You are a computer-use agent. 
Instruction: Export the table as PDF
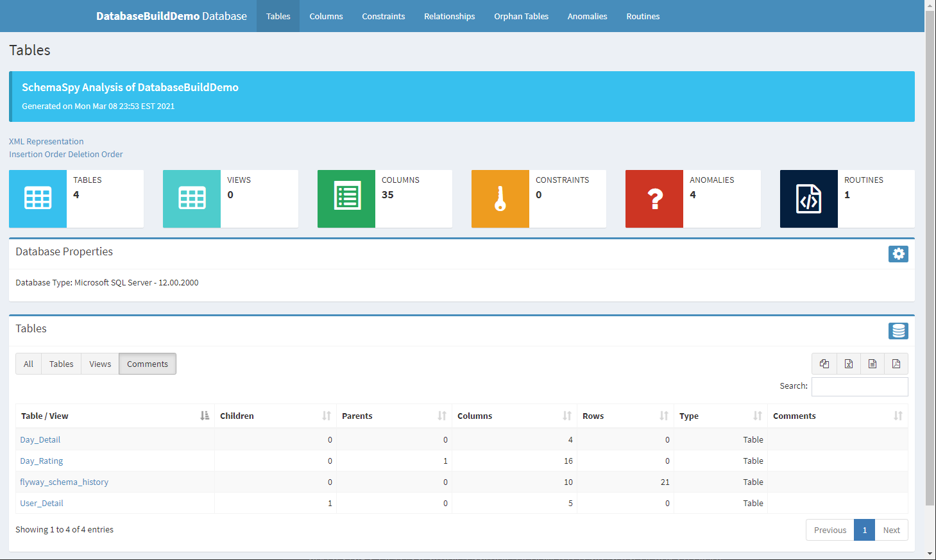[896, 364]
